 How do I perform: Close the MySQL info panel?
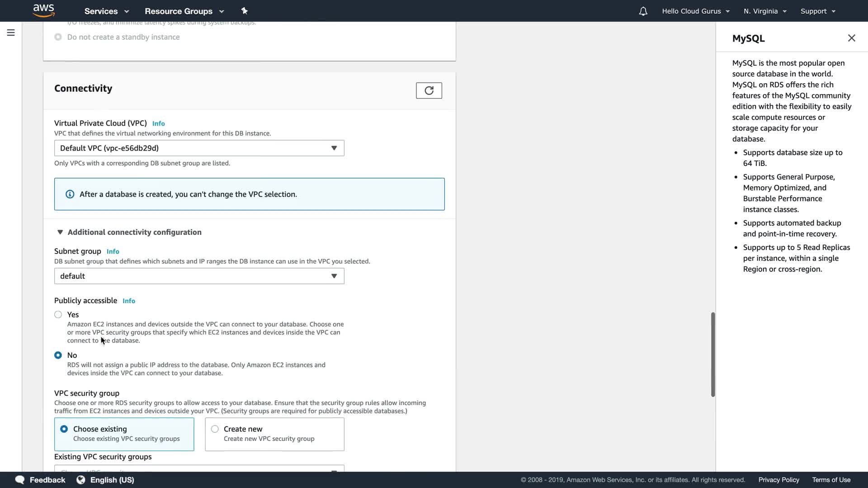(851, 38)
